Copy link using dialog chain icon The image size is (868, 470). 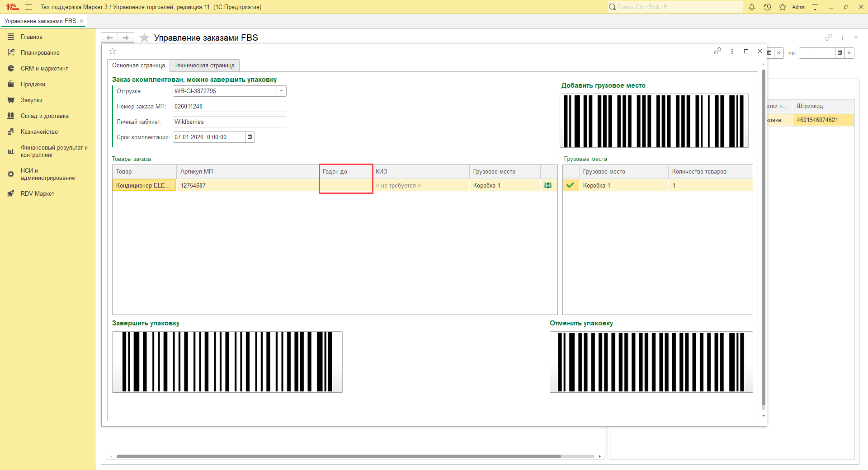(x=717, y=51)
